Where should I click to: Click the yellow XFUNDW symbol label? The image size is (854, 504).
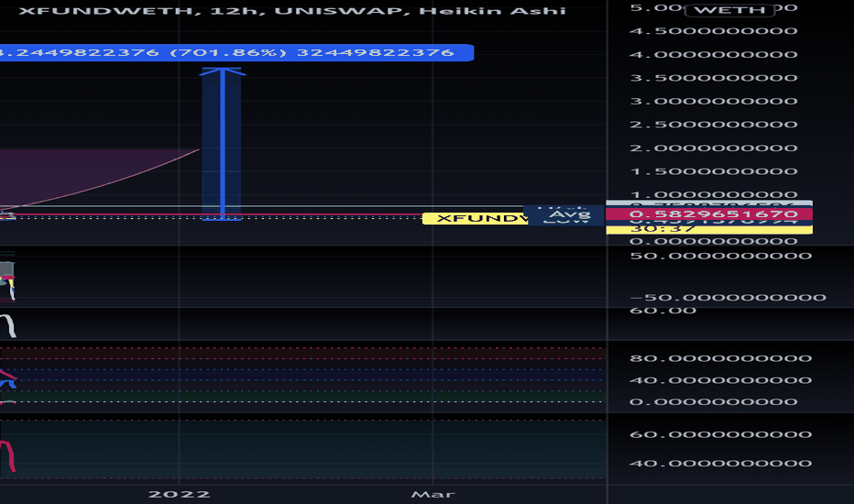click(476, 218)
